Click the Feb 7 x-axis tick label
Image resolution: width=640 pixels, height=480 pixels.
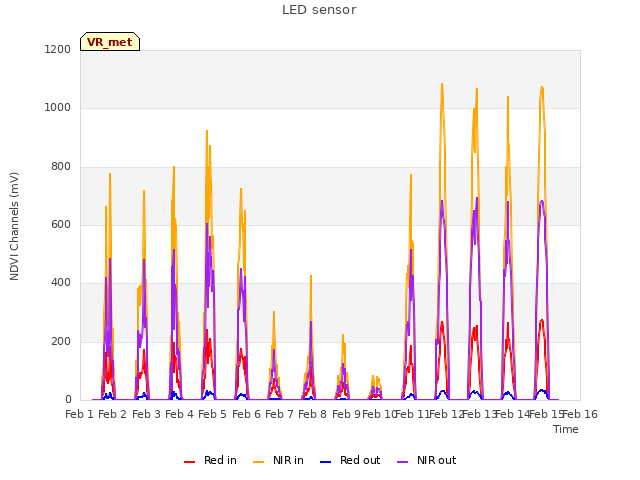[x=279, y=414]
